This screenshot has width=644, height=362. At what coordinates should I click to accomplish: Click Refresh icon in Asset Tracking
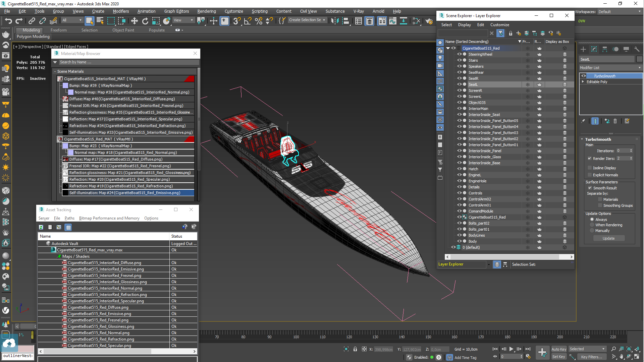coord(41,227)
